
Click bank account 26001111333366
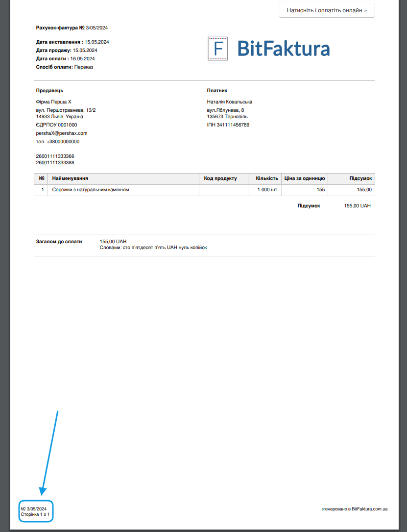pyautogui.click(x=55, y=156)
